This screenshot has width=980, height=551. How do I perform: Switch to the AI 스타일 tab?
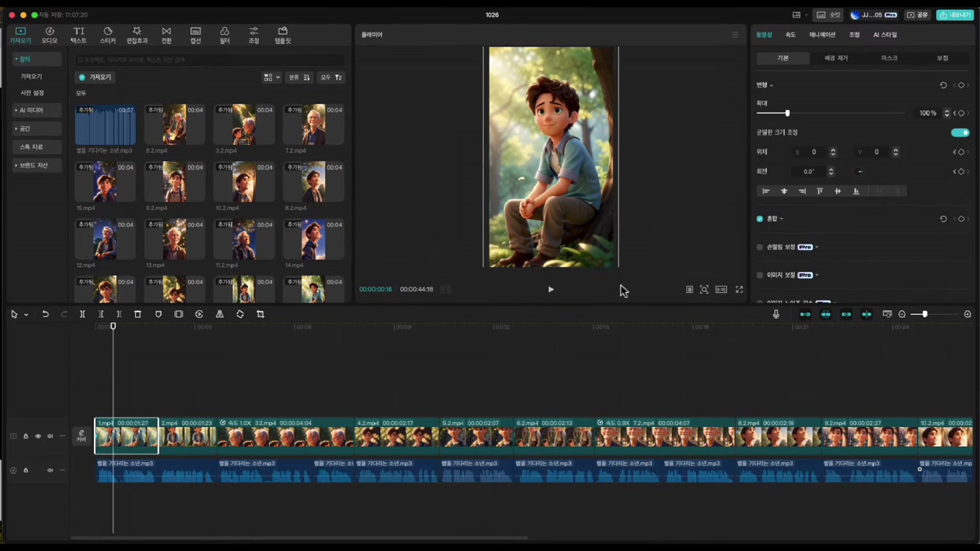[x=885, y=35]
